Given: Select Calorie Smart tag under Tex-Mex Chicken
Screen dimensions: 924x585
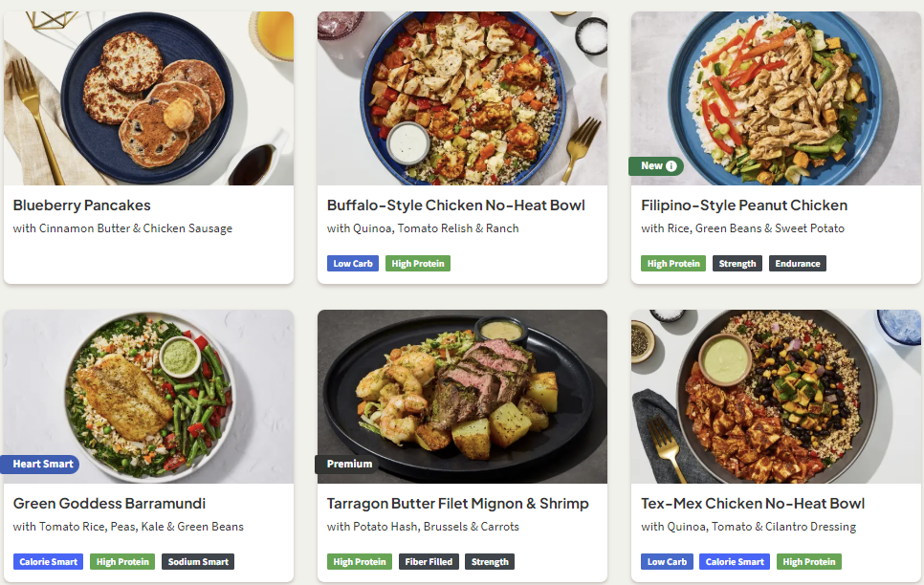Looking at the screenshot, I should [x=735, y=561].
